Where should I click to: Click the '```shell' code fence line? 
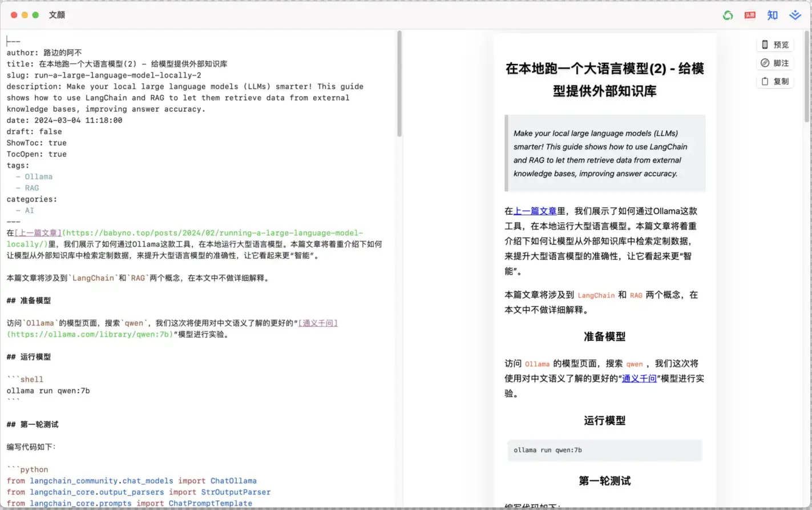[25, 379]
